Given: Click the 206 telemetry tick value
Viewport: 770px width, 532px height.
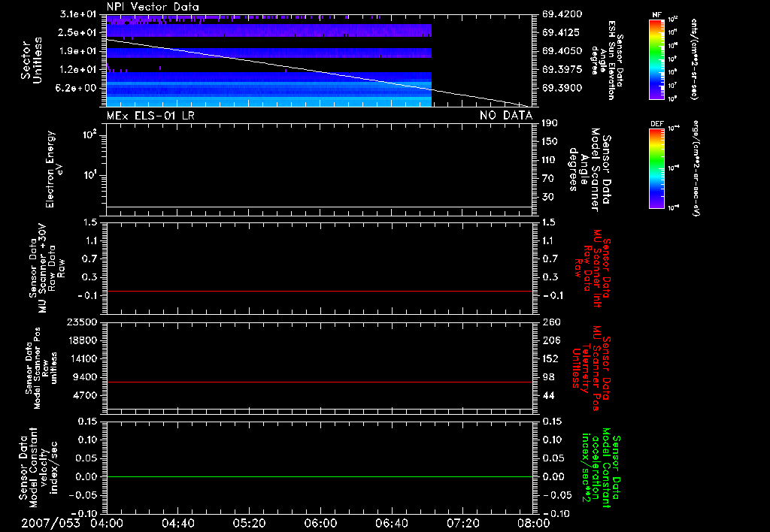Looking at the screenshot, I should point(551,340).
